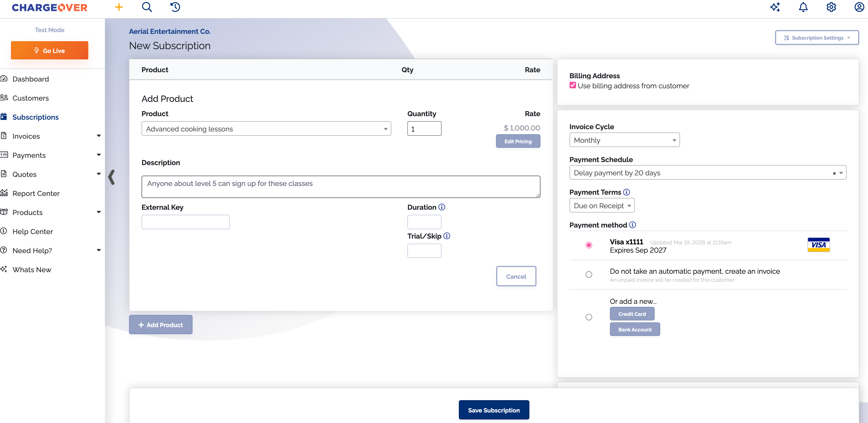Open search with the magnifier icon
This screenshot has width=868, height=423.
point(147,7)
